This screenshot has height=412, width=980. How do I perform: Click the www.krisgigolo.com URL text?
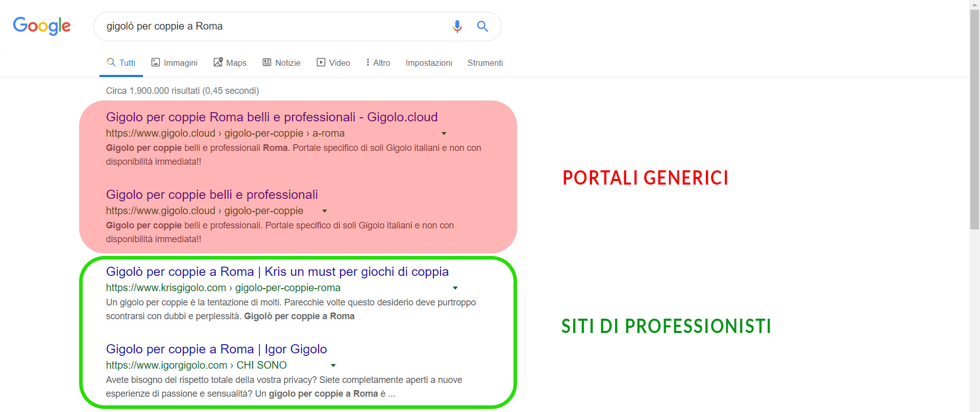point(223,288)
